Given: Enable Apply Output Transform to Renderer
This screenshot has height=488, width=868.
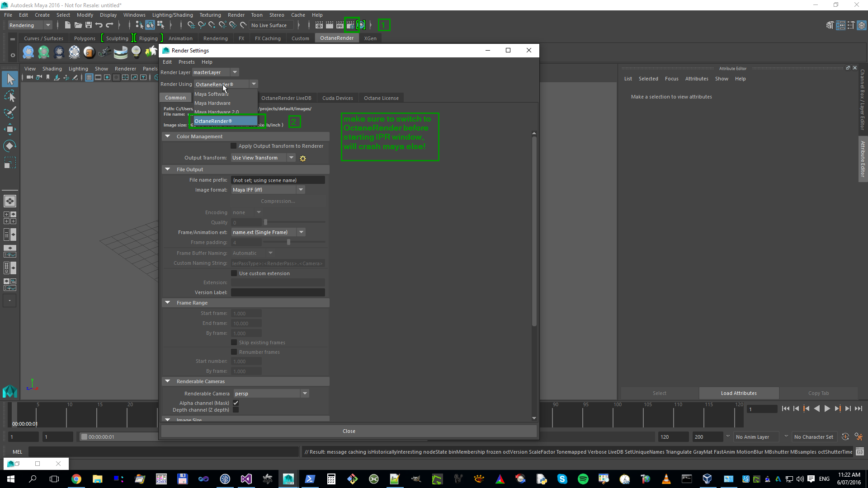Looking at the screenshot, I should tap(234, 146).
